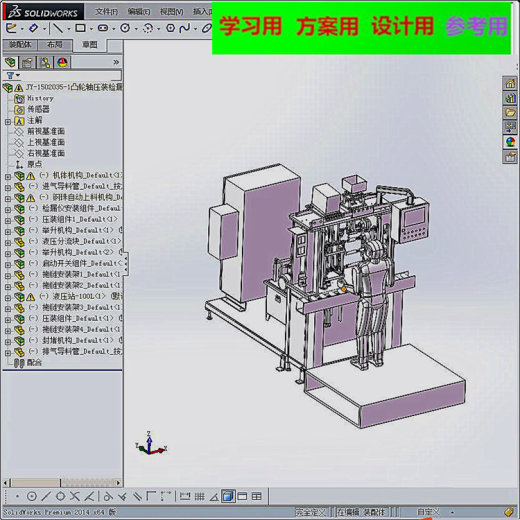520x520 pixels.
Task: Click the nearest snap icon
Action: (x=89, y=497)
